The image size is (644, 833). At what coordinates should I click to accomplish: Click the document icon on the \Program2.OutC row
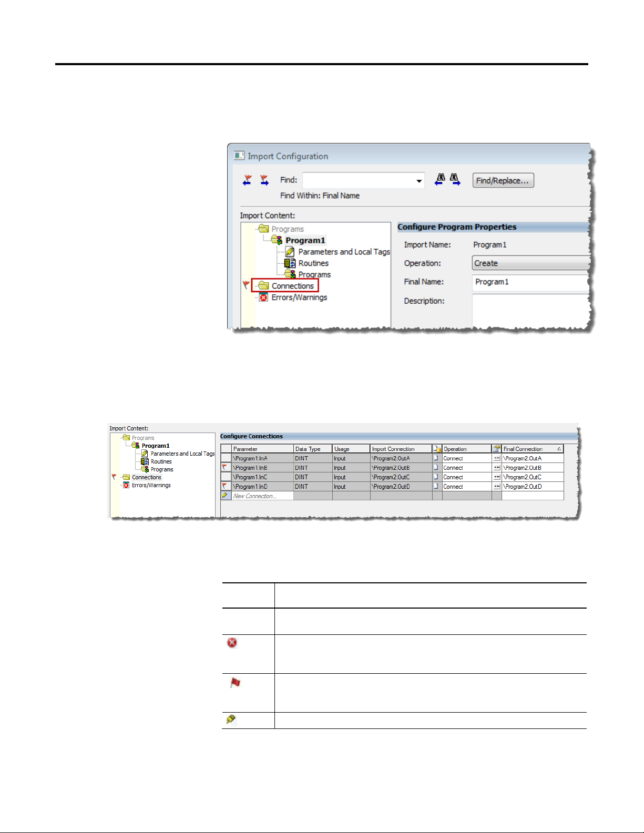click(436, 477)
